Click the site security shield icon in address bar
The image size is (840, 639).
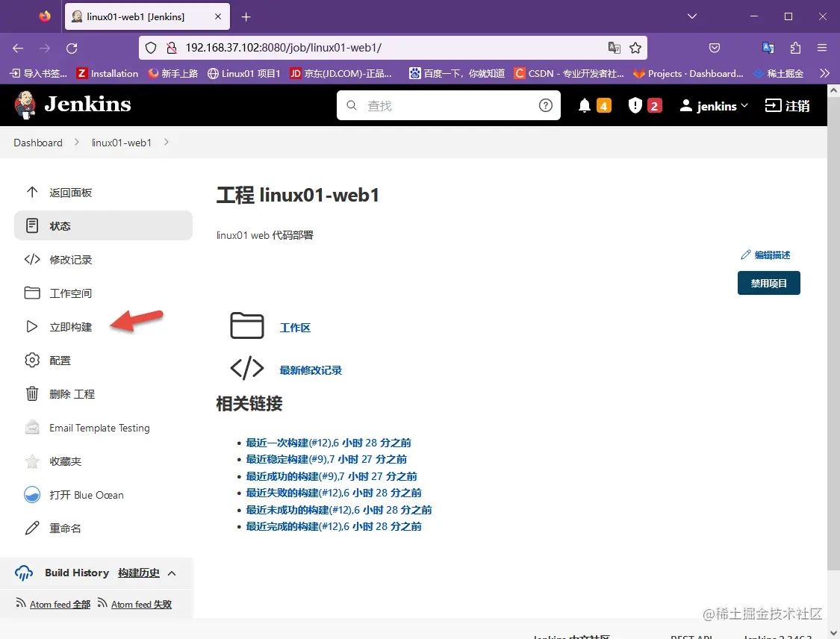tap(151, 48)
